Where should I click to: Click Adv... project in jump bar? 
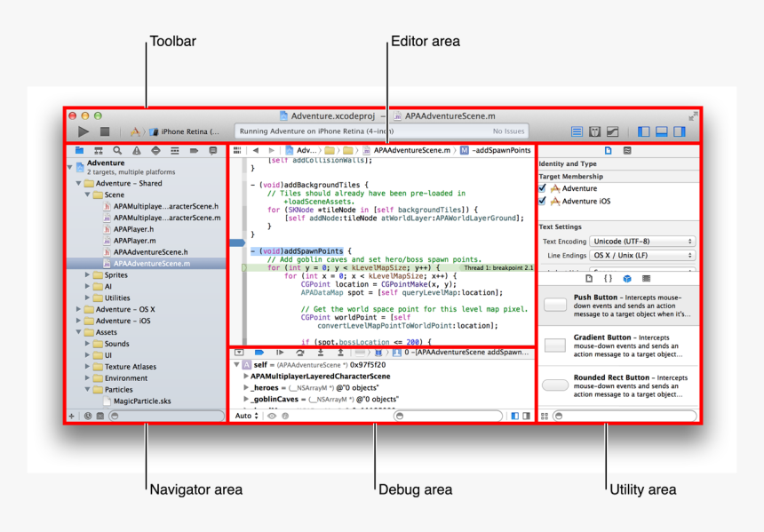[x=302, y=150]
